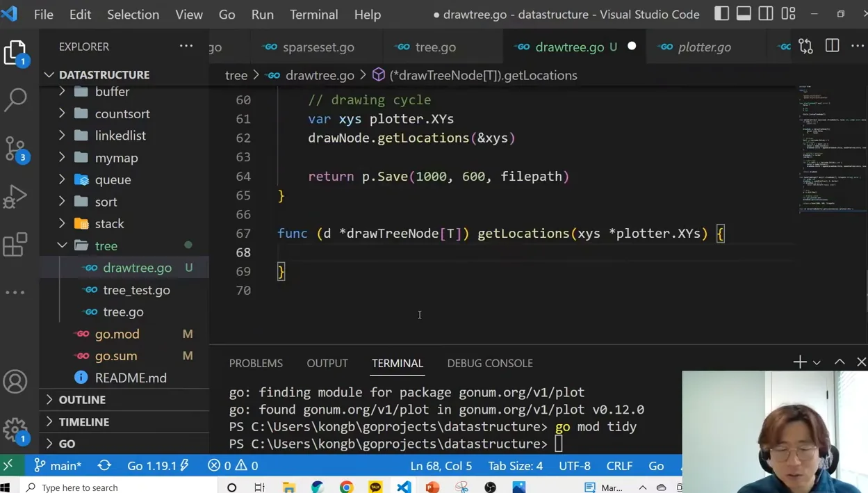Open Explorer views and more actions menu
The width and height of the screenshot is (868, 493).
pyautogui.click(x=186, y=47)
